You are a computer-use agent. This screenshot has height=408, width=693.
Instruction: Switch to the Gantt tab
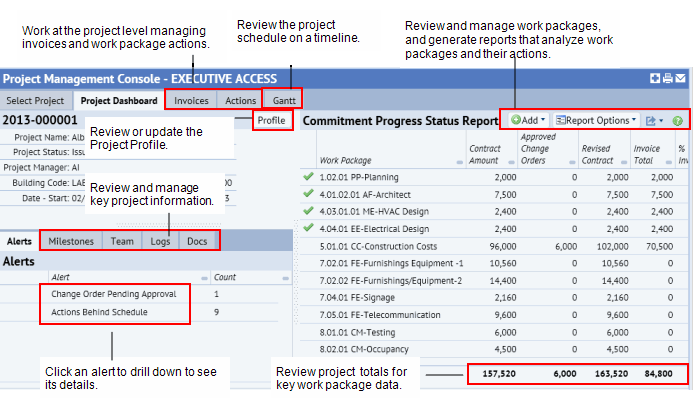pos(283,100)
